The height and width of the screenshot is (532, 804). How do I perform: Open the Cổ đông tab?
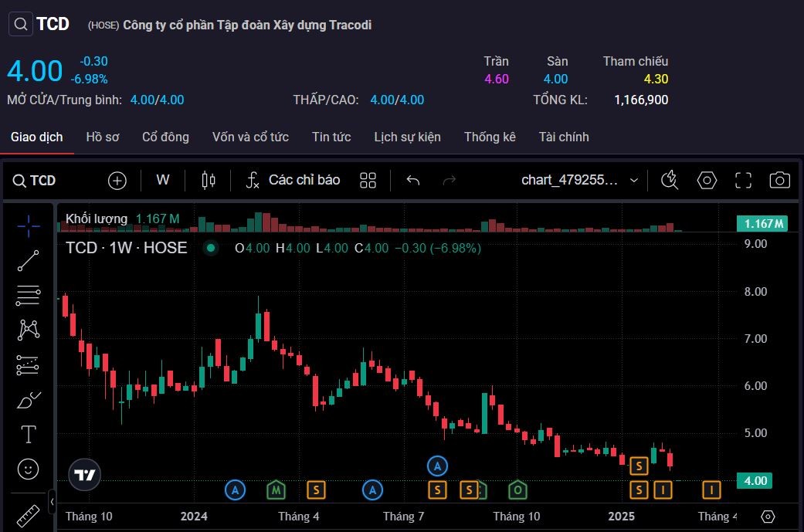click(165, 137)
